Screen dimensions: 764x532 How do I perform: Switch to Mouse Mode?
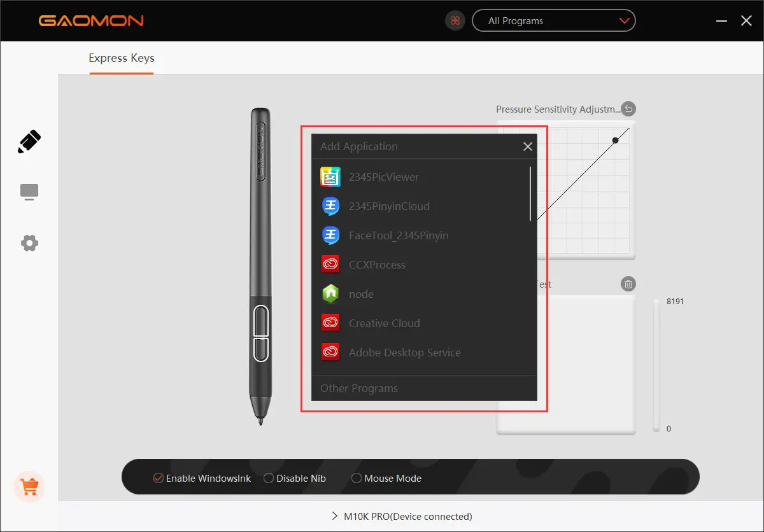coord(357,478)
